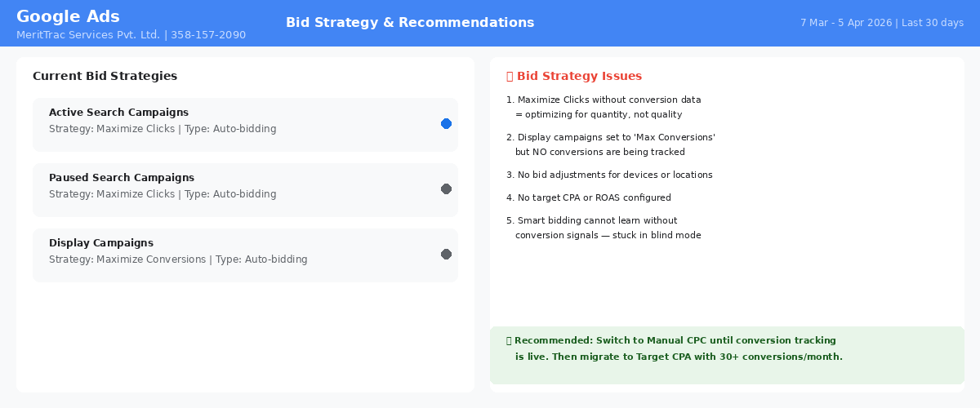
Task: Click the gray status dot for Paused Search Campaigns
Action: tap(446, 189)
